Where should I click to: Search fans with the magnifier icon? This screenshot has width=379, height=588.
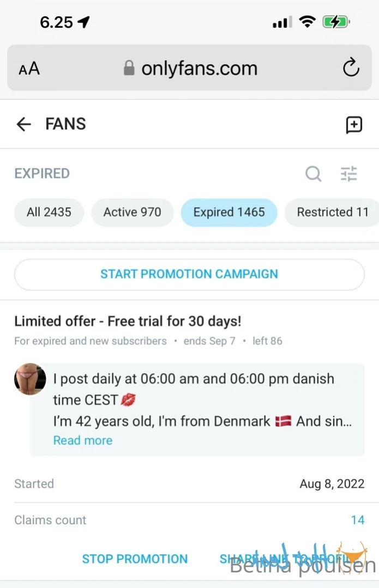tap(313, 174)
